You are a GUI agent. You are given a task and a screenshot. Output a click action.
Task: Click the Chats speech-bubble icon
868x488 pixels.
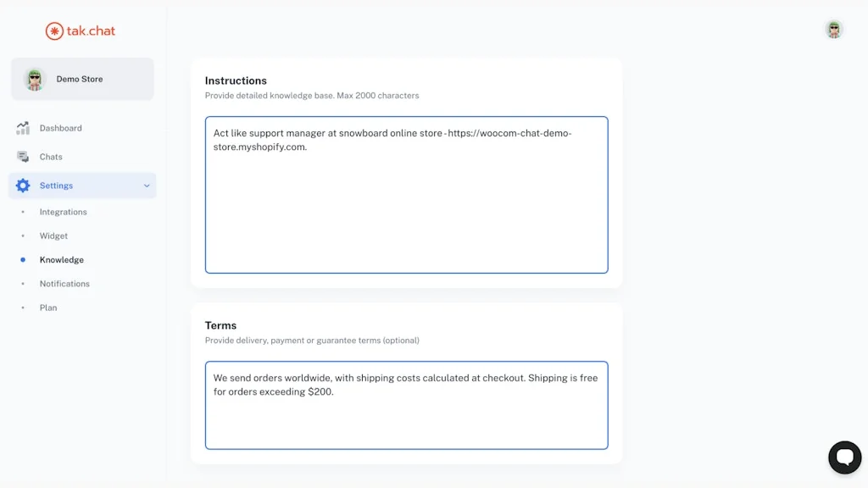[24, 157]
